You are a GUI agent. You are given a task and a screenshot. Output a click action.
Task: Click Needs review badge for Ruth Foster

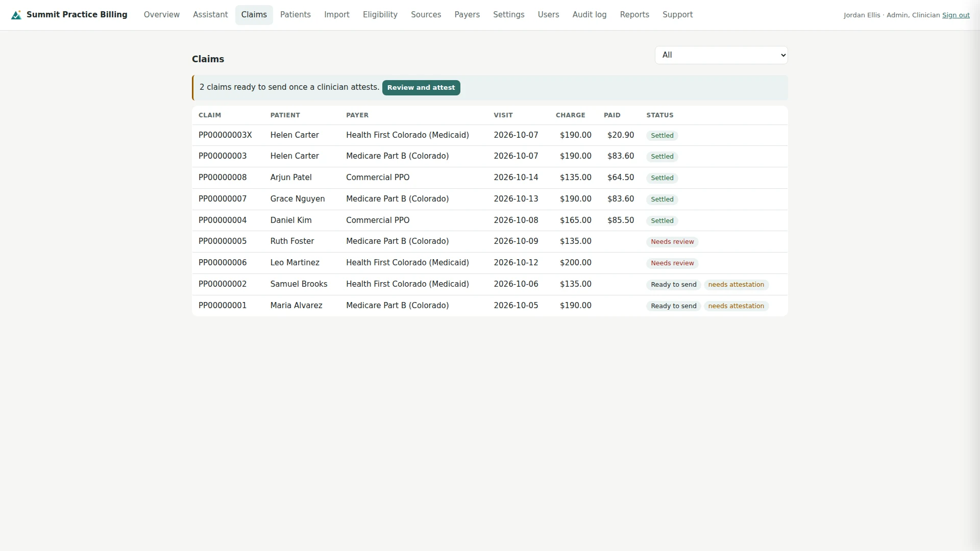(672, 242)
